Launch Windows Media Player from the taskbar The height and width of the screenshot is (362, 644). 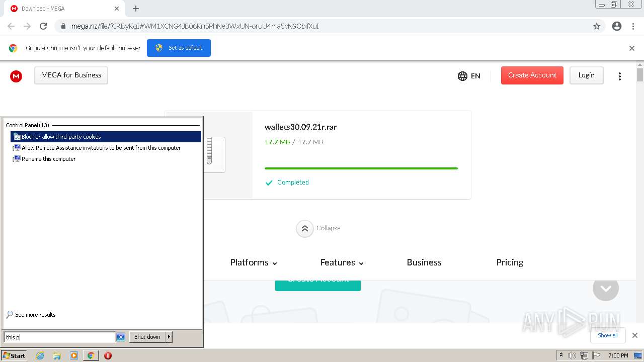coord(74,355)
